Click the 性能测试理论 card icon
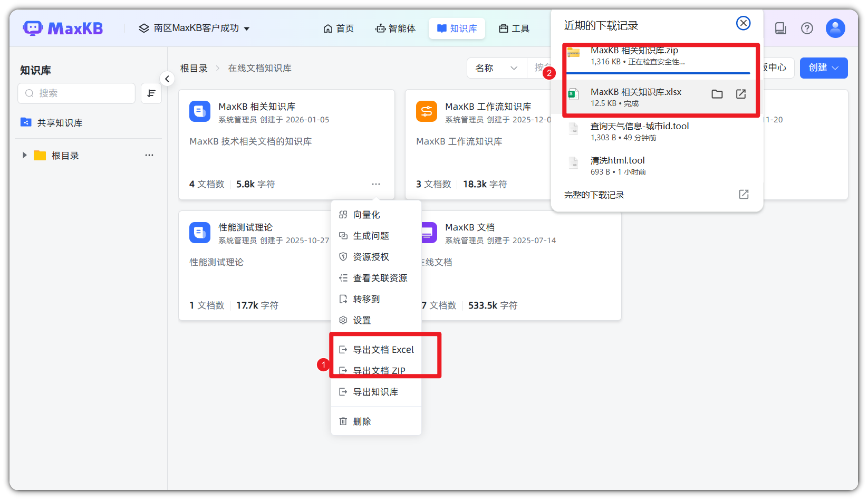Image resolution: width=868 pixels, height=500 pixels. point(200,232)
